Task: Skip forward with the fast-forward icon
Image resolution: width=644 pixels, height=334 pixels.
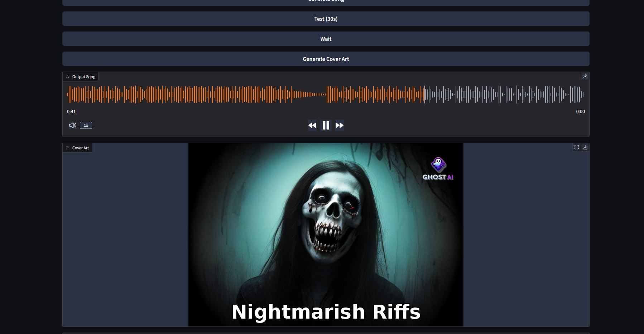Action: 339,125
